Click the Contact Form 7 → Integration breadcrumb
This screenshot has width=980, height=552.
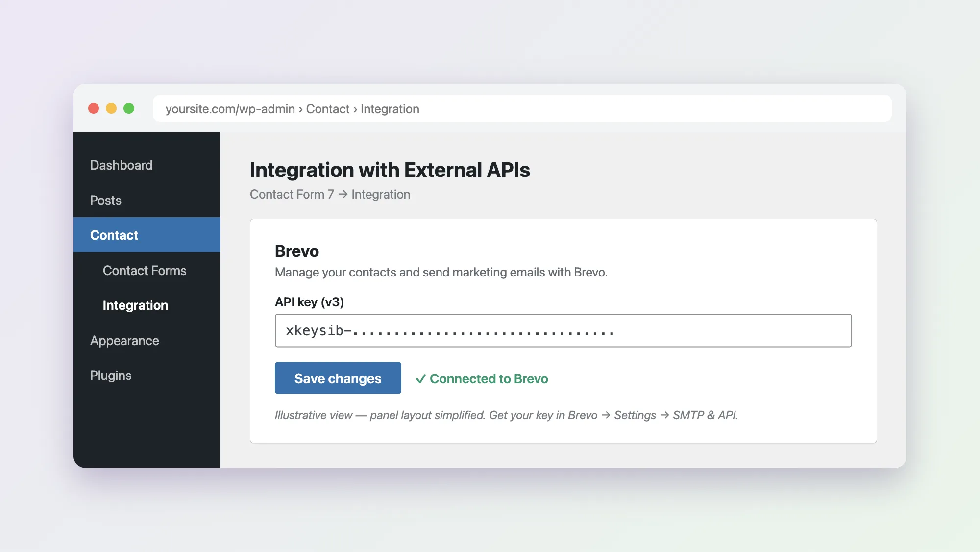coord(330,195)
